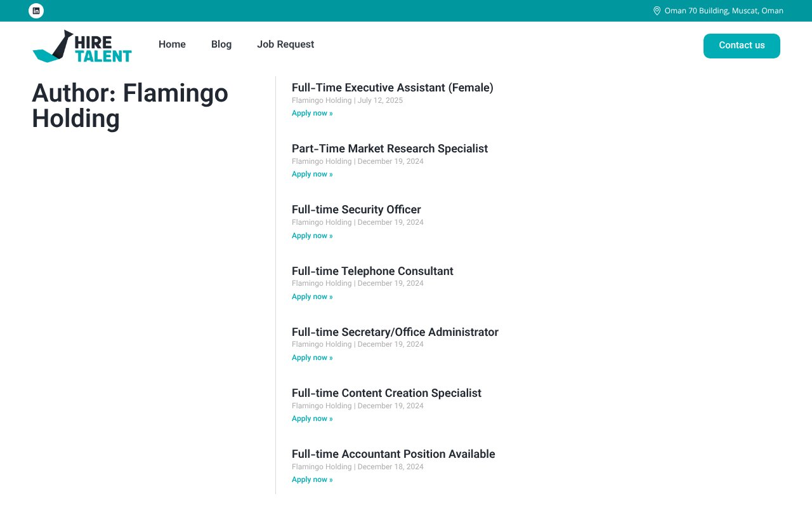
Task: Click the Hire Talent logo
Action: point(81,46)
